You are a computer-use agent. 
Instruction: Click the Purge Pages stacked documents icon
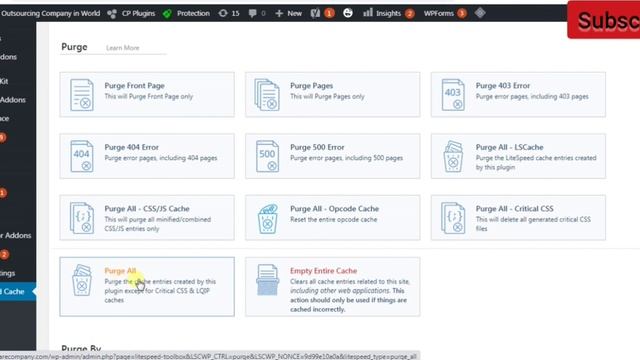click(267, 95)
